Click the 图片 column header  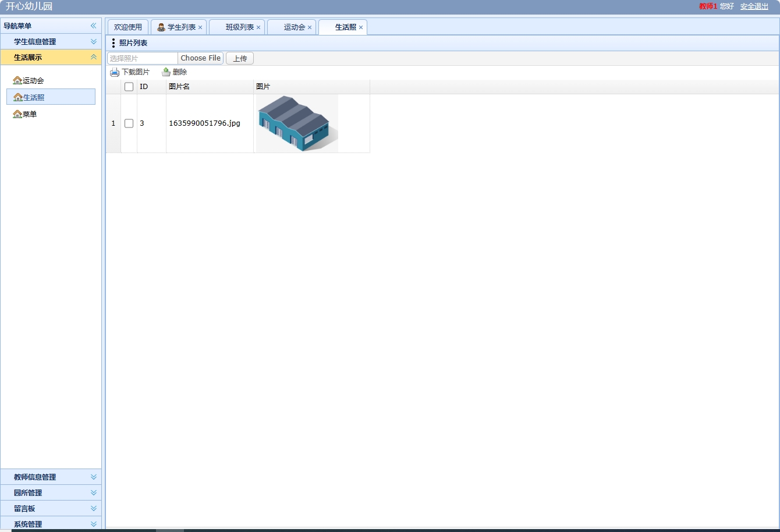(x=311, y=87)
